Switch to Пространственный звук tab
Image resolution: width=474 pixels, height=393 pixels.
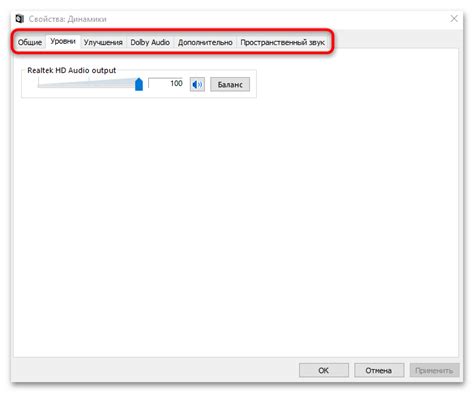coord(282,42)
